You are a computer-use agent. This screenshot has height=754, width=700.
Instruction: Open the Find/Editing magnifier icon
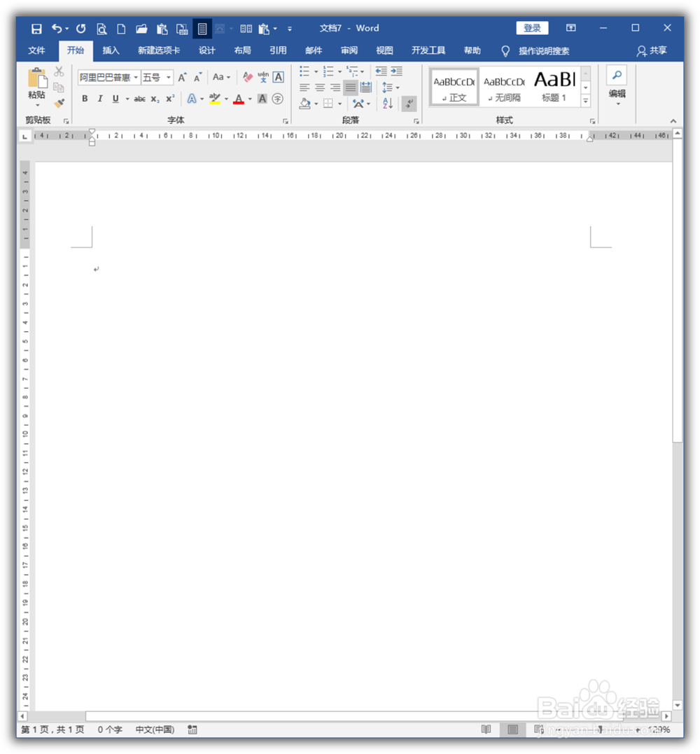click(617, 75)
